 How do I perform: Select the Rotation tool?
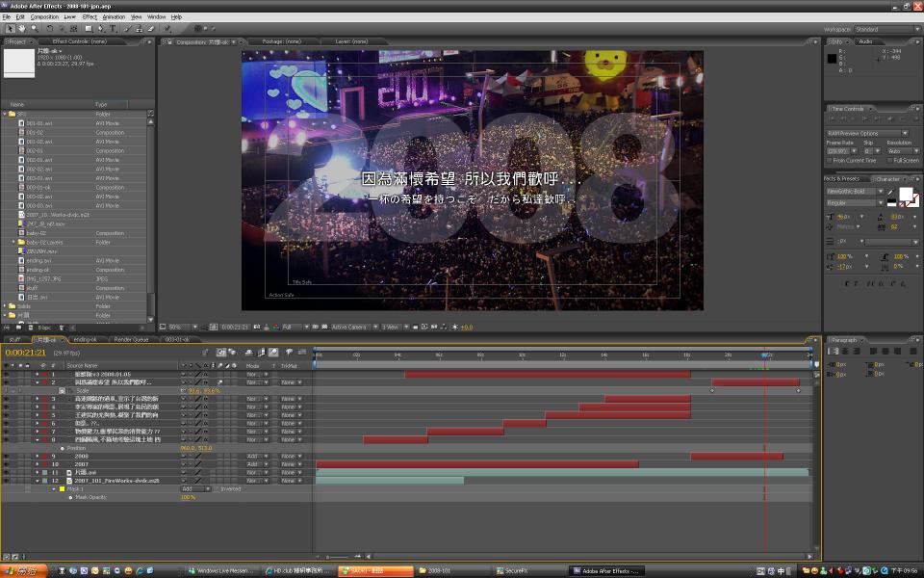click(50, 29)
